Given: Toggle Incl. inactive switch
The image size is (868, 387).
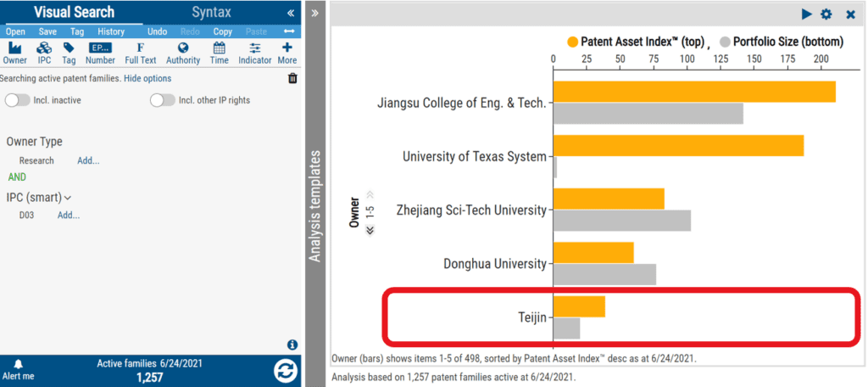Looking at the screenshot, I should [17, 100].
